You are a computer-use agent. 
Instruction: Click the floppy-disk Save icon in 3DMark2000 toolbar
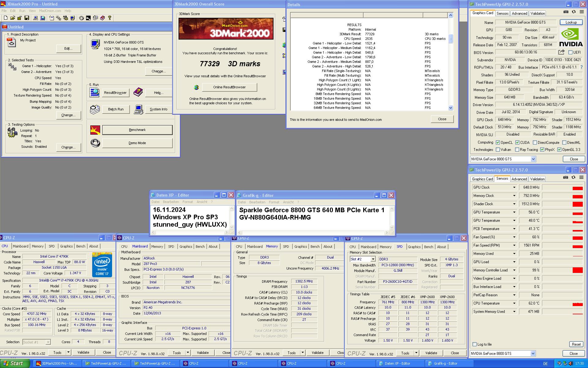pos(27,18)
